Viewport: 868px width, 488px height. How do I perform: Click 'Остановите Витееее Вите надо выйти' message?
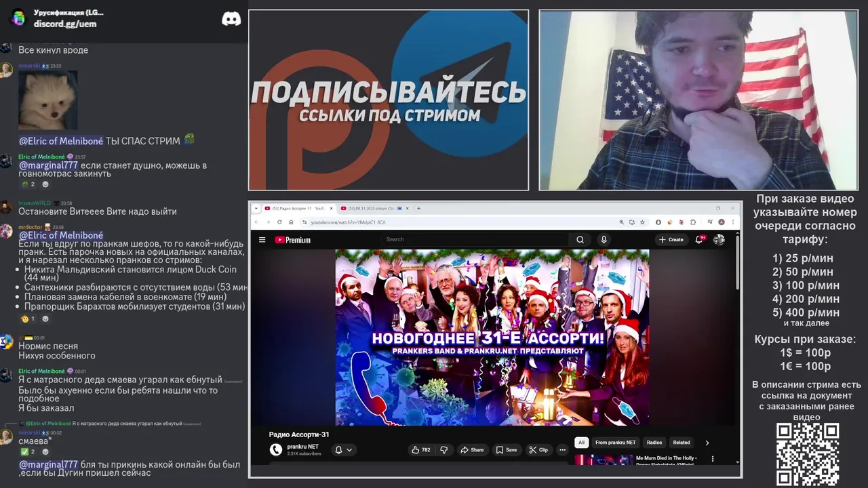98,211
